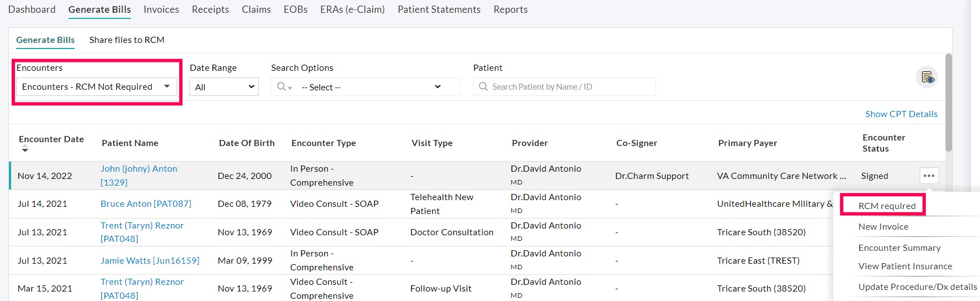
Task: Open patient Jamie Watts [Jun16159]
Action: [150, 260]
